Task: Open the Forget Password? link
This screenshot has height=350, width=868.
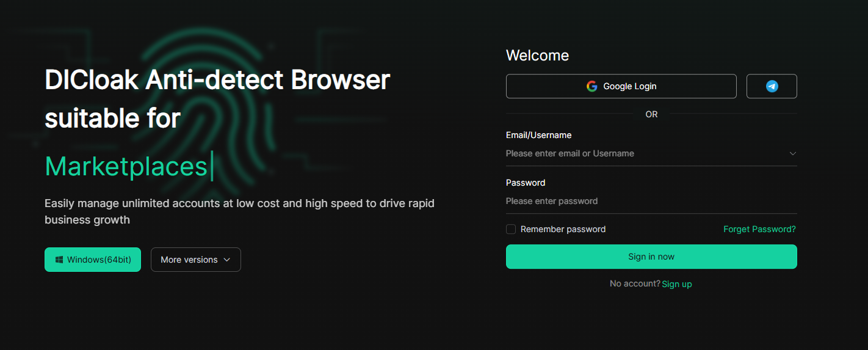Action: click(x=759, y=229)
